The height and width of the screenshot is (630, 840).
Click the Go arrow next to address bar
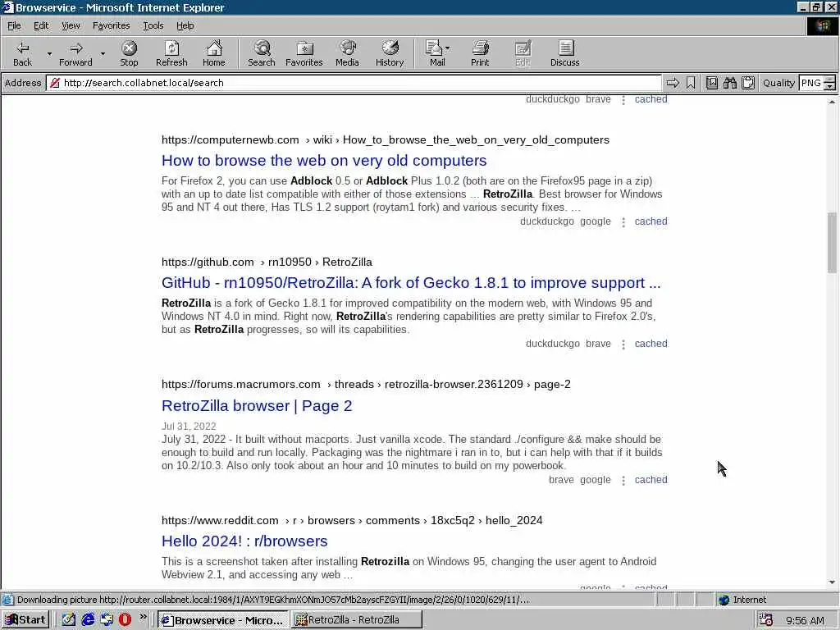tap(673, 83)
